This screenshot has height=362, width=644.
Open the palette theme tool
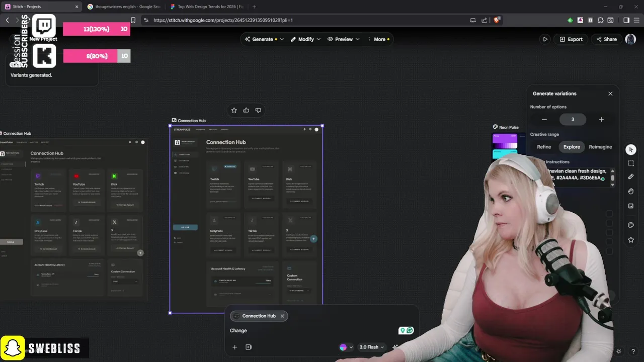631,225
